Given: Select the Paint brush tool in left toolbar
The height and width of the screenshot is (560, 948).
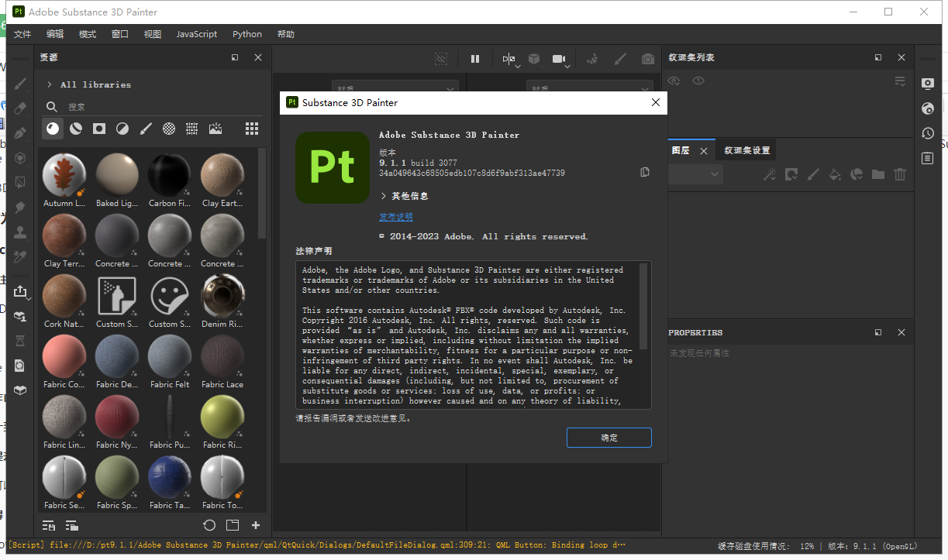Looking at the screenshot, I should tap(21, 83).
